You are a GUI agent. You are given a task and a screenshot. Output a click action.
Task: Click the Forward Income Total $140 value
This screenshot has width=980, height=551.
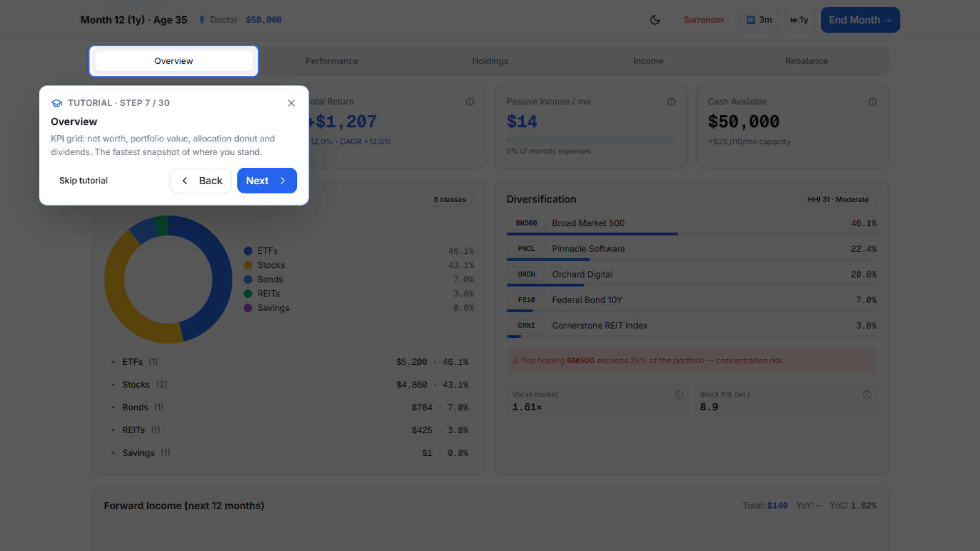[777, 506]
